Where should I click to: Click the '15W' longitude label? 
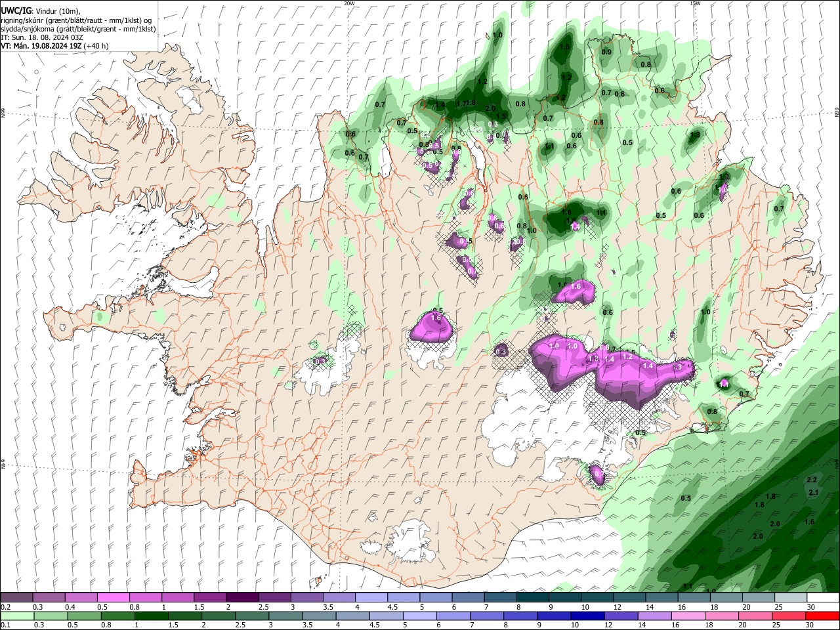[695, 3]
